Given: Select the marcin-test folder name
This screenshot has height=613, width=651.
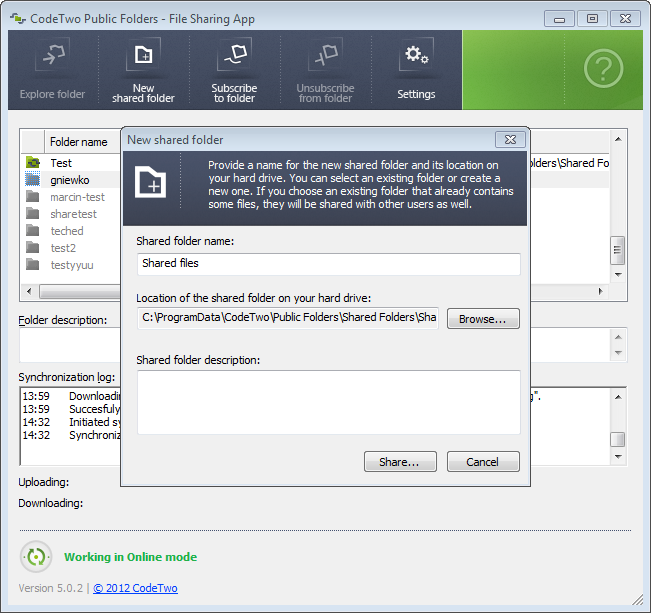Looking at the screenshot, I should click(78, 197).
